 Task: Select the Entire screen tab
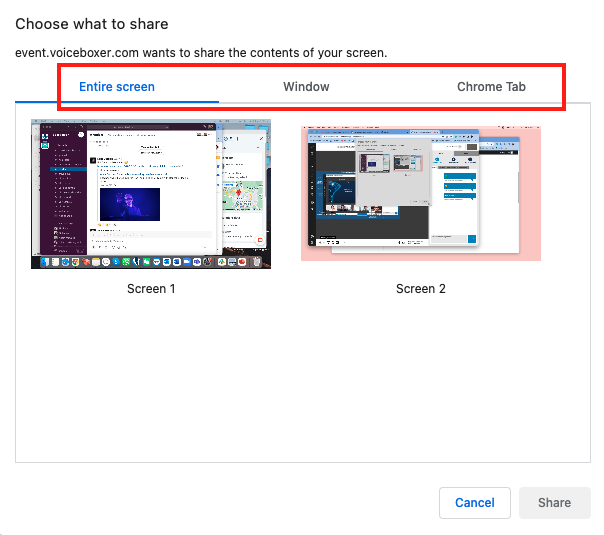pos(117,87)
